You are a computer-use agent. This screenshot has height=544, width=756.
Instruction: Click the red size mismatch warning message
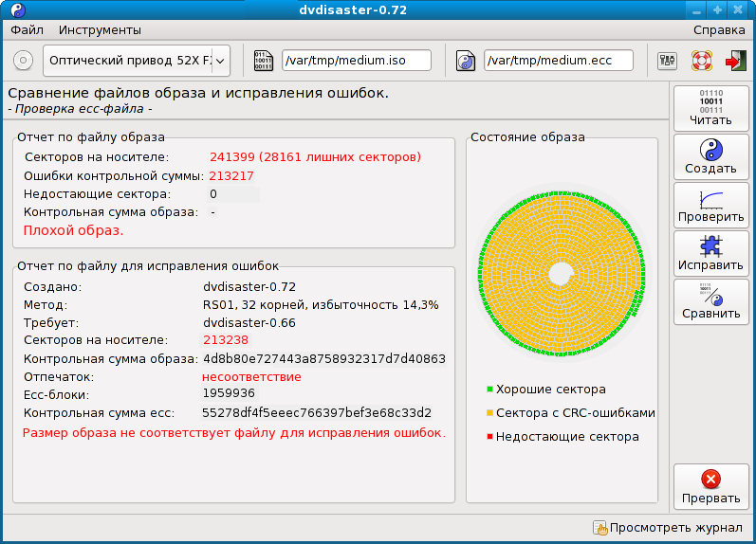click(234, 433)
